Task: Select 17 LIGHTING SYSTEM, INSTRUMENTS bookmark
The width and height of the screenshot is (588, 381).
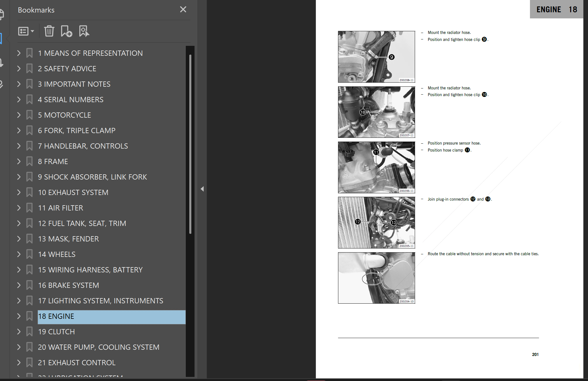Action: coord(101,301)
